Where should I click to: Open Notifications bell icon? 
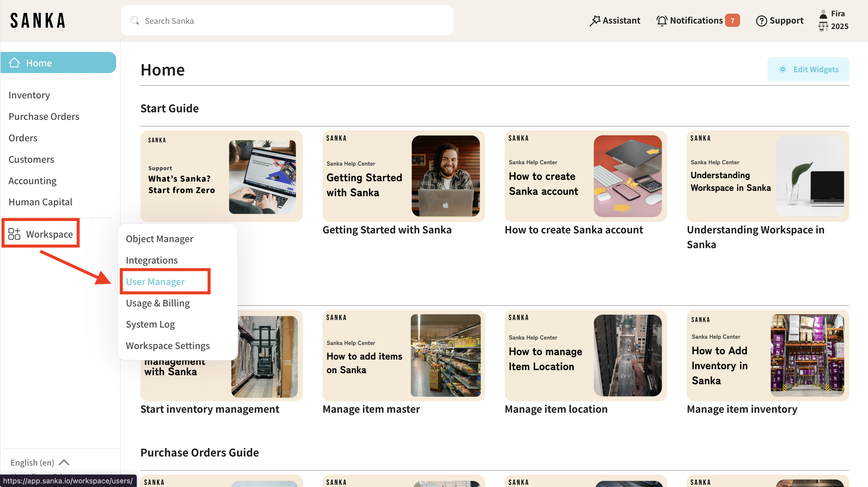click(x=661, y=21)
